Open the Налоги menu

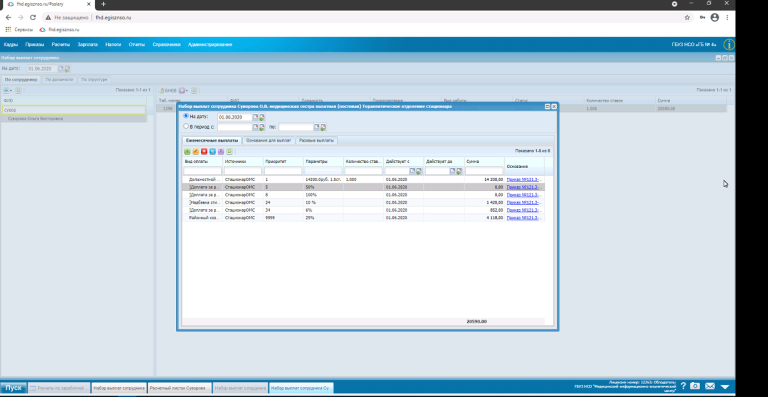click(113, 45)
